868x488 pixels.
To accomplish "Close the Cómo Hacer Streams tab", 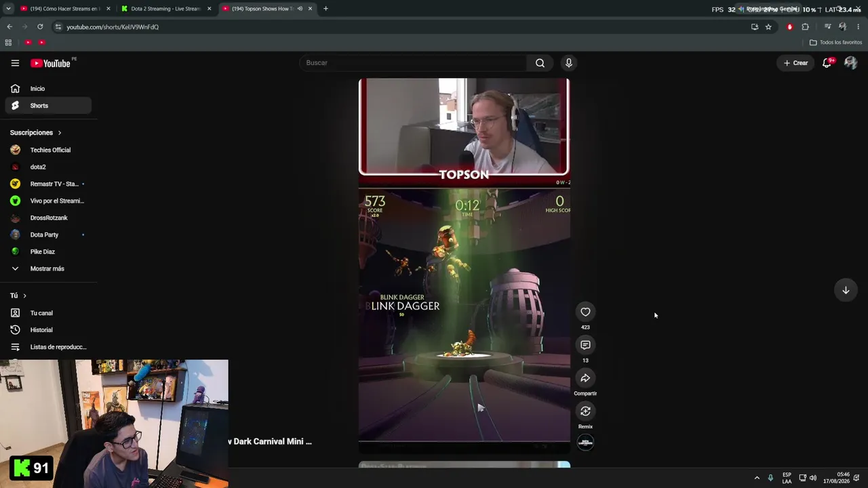I will [108, 9].
